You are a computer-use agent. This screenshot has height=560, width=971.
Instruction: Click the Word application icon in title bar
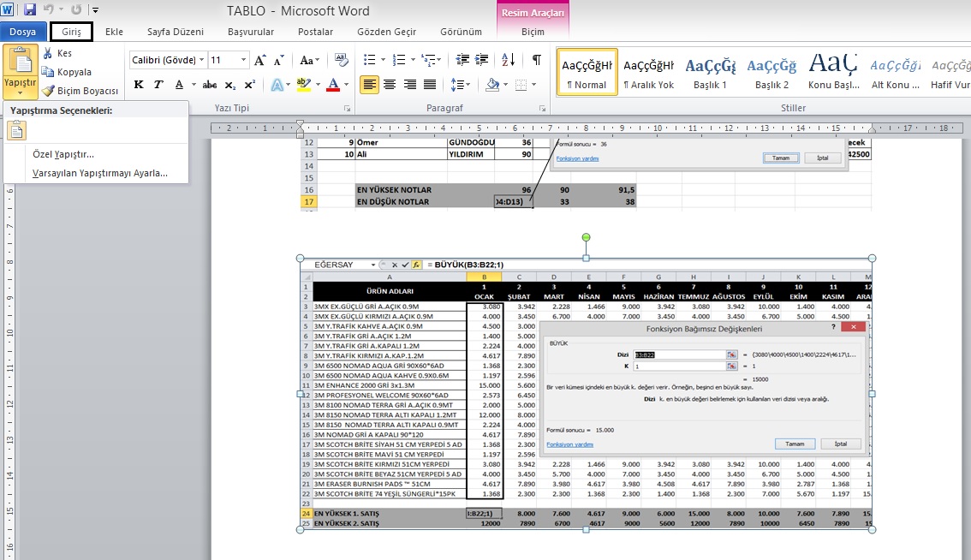[x=8, y=9]
